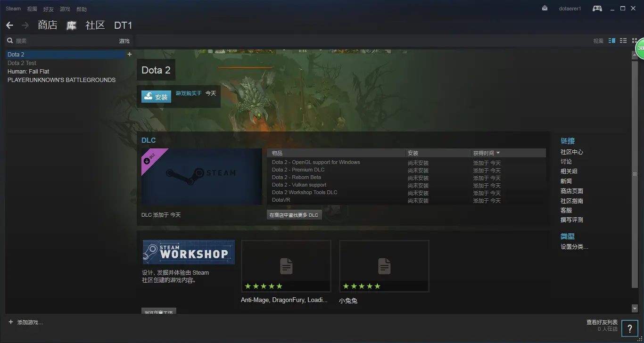Go to the 社区 tab
Image resolution: width=644 pixels, height=343 pixels.
95,25
